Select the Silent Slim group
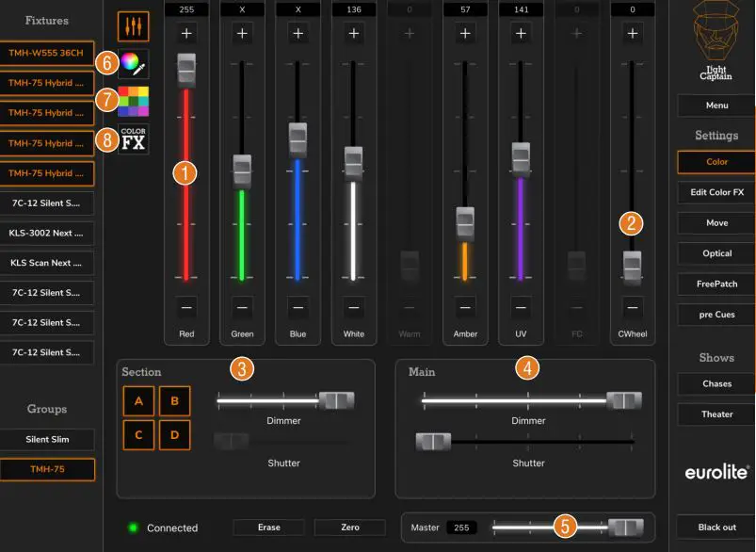The height and width of the screenshot is (552, 756). [47, 440]
